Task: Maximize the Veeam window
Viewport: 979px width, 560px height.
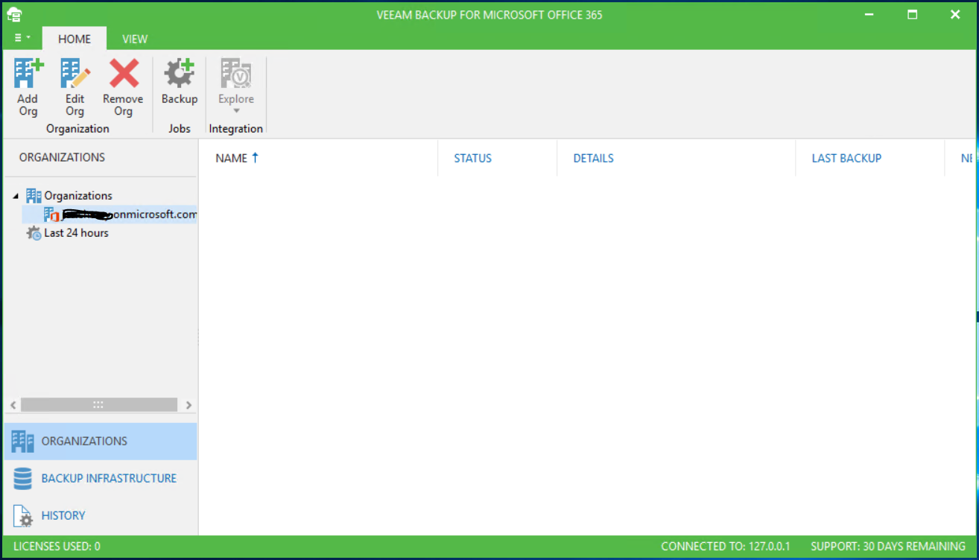Action: (x=913, y=14)
